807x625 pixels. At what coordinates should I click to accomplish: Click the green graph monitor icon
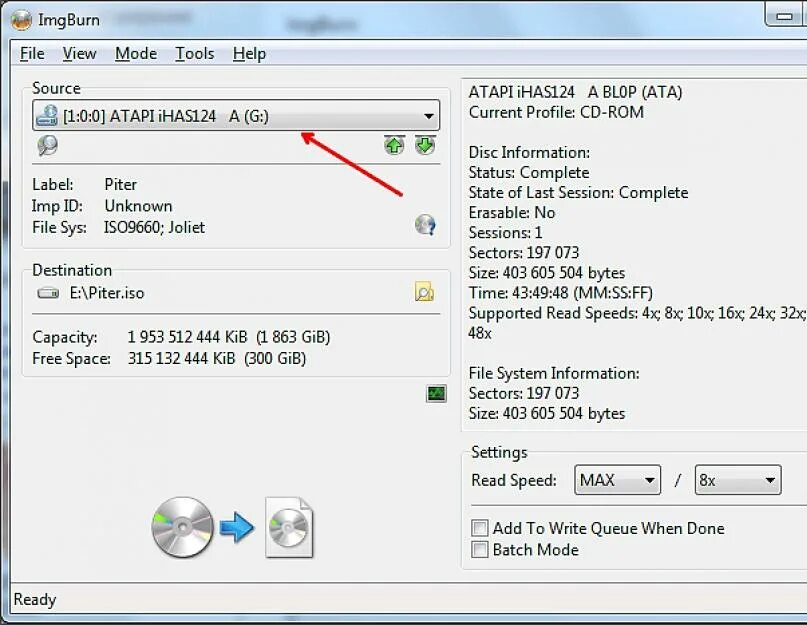436,394
